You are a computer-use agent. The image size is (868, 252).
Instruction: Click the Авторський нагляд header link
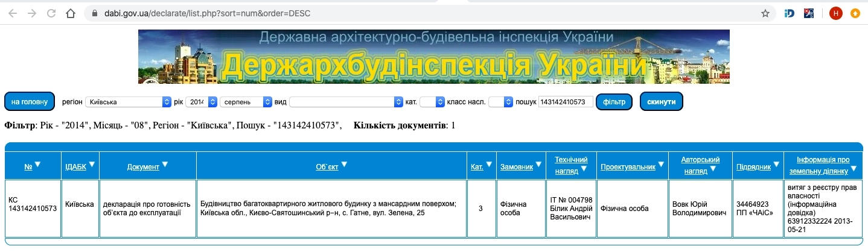pos(700,165)
